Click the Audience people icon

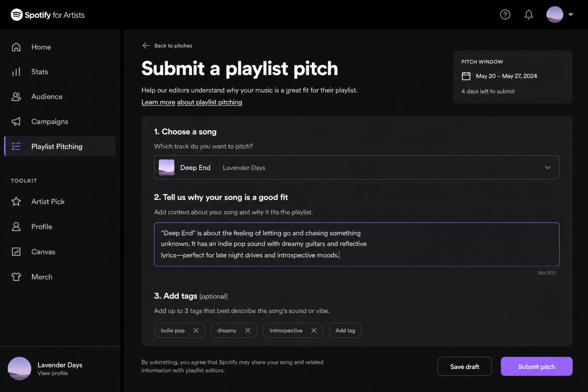(16, 96)
